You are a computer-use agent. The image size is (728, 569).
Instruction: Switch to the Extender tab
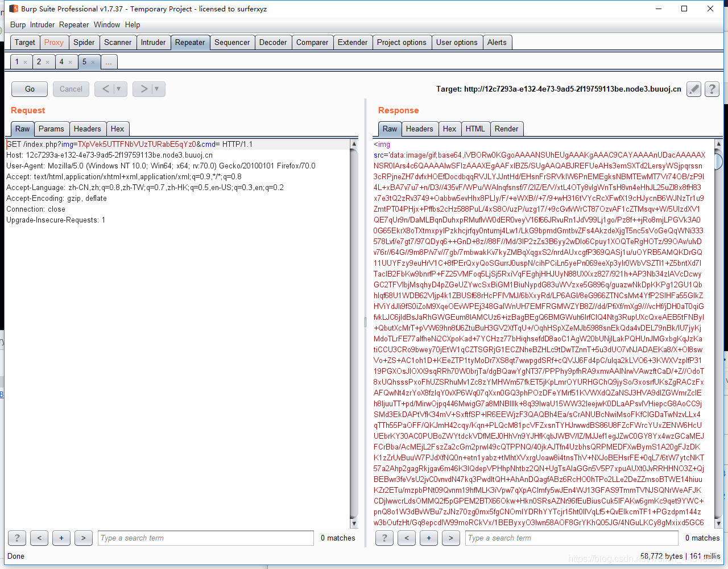353,42
